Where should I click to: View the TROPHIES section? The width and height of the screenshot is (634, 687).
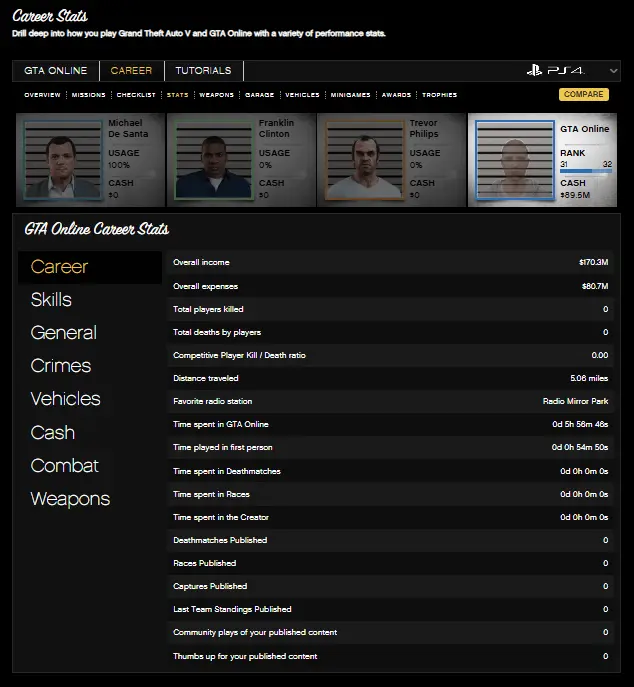point(439,95)
